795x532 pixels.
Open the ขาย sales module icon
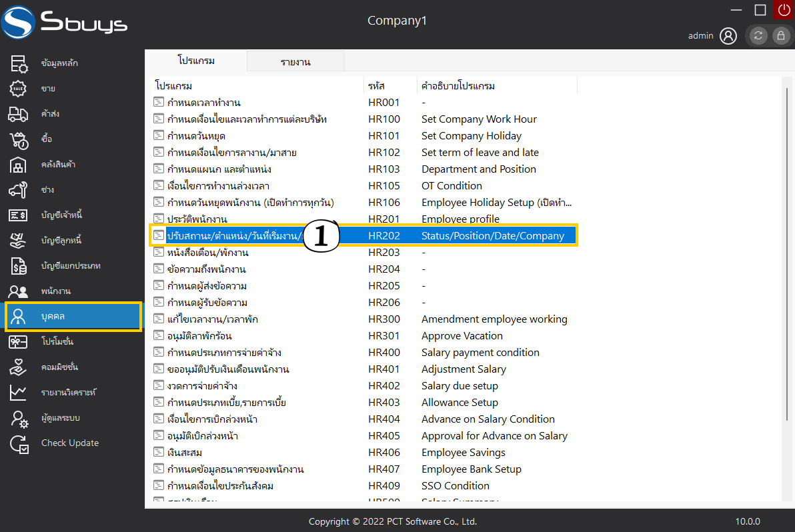point(19,89)
